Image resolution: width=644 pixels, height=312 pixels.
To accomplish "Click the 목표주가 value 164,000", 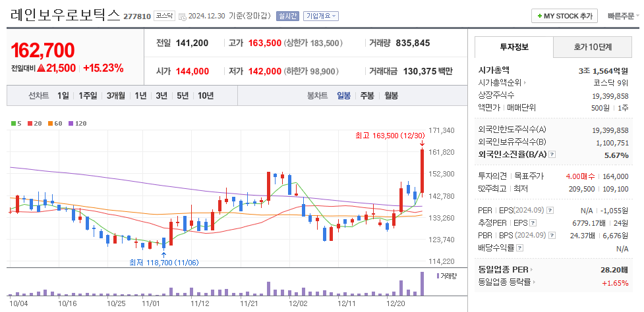I will 615,176.
